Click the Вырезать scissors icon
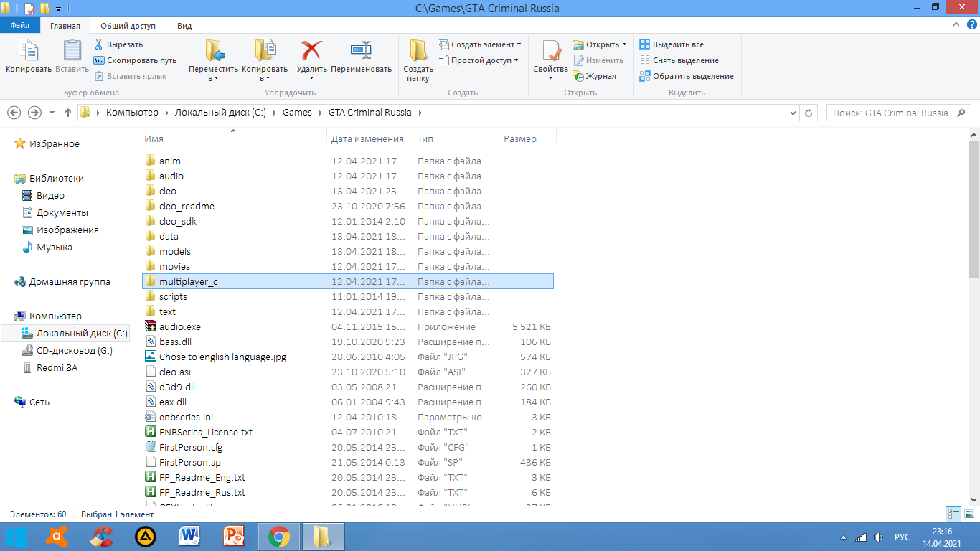The width and height of the screenshot is (980, 551). 99,44
